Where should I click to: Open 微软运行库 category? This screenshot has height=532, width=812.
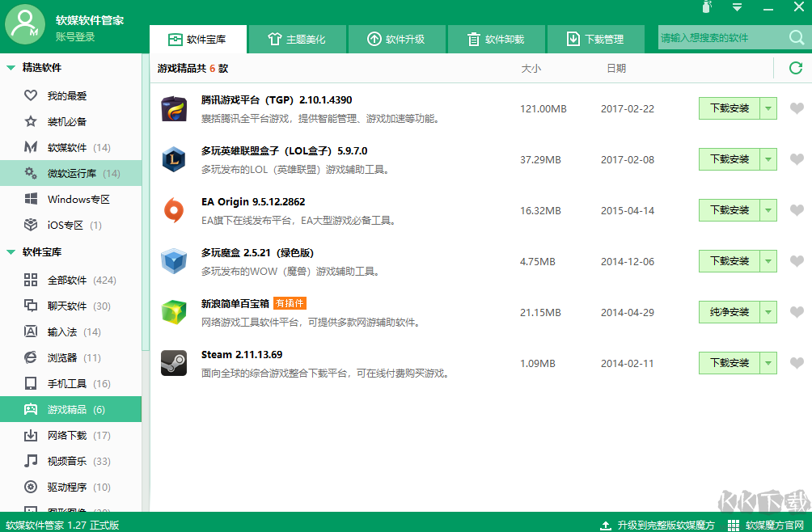(x=70, y=173)
